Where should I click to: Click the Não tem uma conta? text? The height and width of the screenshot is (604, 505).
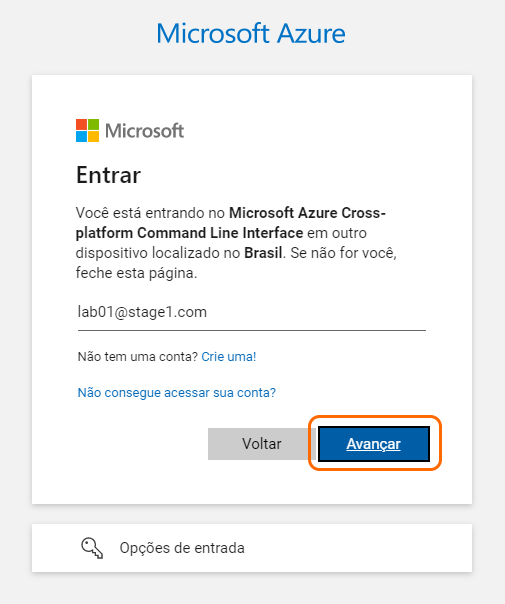(x=138, y=357)
